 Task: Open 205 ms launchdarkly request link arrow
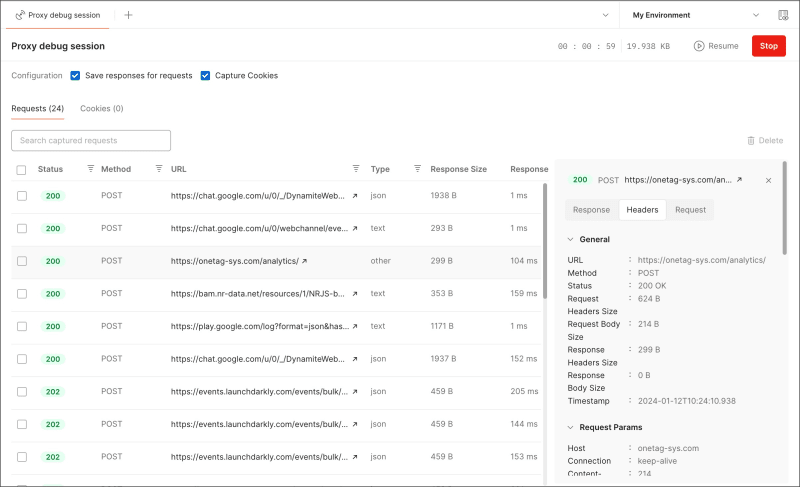coord(355,392)
